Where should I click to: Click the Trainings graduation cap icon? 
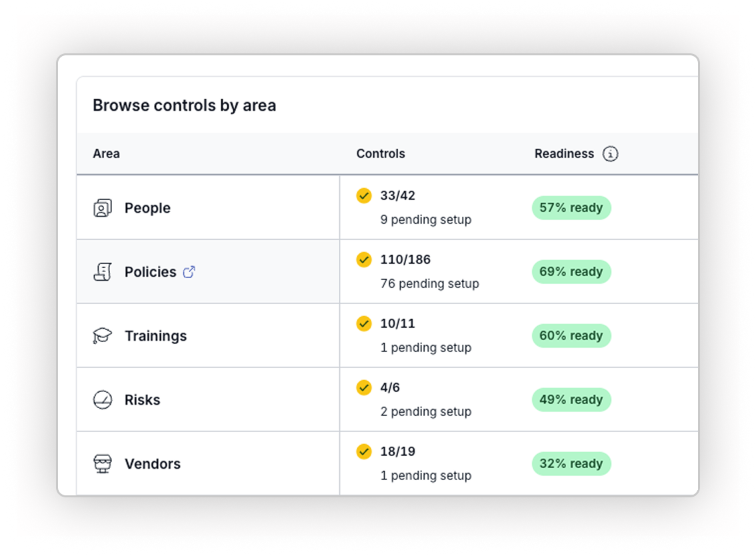point(102,336)
